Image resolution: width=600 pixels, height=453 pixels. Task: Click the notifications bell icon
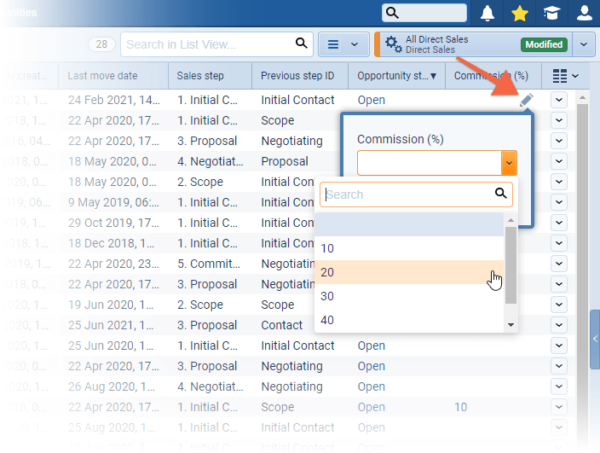pyautogui.click(x=487, y=13)
